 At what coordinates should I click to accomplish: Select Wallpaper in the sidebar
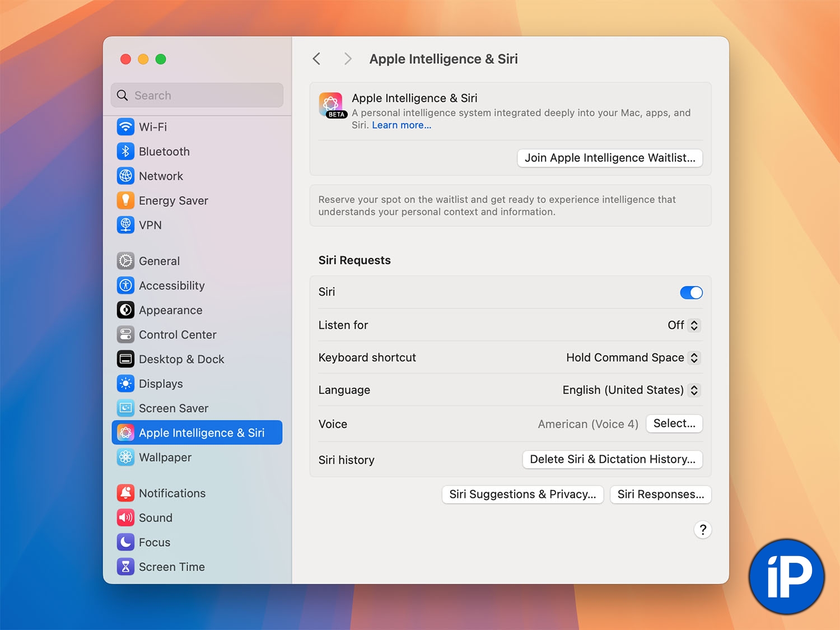(165, 458)
